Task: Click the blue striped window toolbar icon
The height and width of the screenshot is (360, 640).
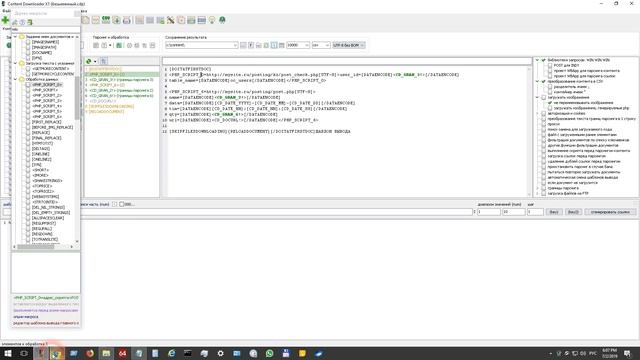Action: point(201,20)
